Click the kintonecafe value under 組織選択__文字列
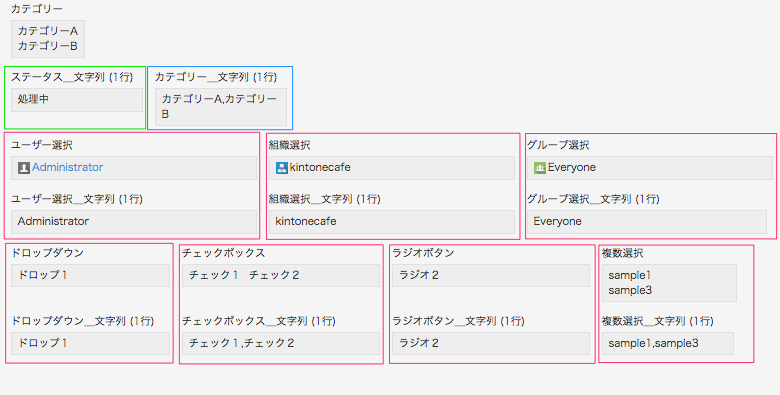 pyautogui.click(x=306, y=221)
